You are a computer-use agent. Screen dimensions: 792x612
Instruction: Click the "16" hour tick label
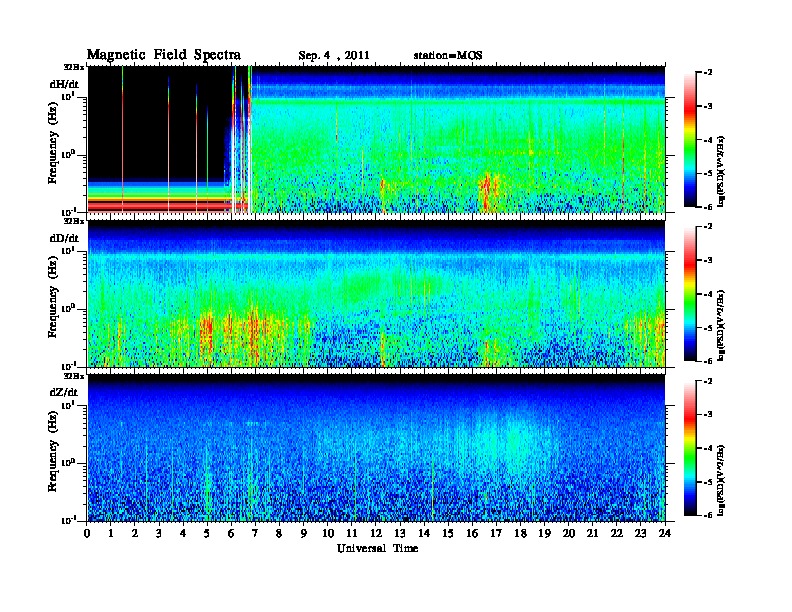tap(472, 533)
